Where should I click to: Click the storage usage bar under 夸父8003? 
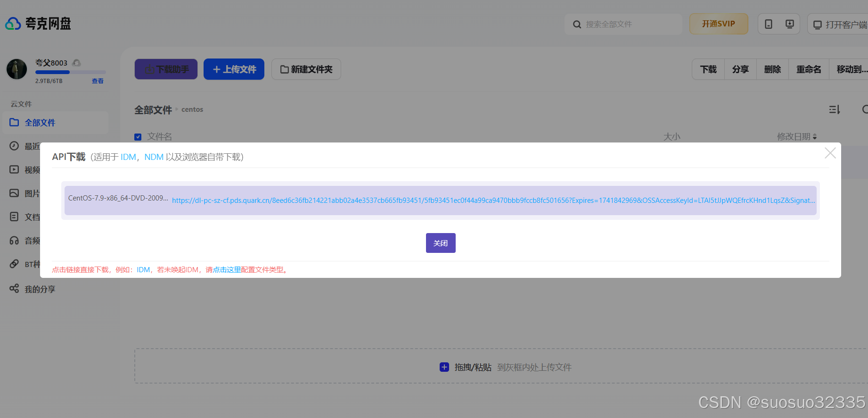click(x=71, y=72)
